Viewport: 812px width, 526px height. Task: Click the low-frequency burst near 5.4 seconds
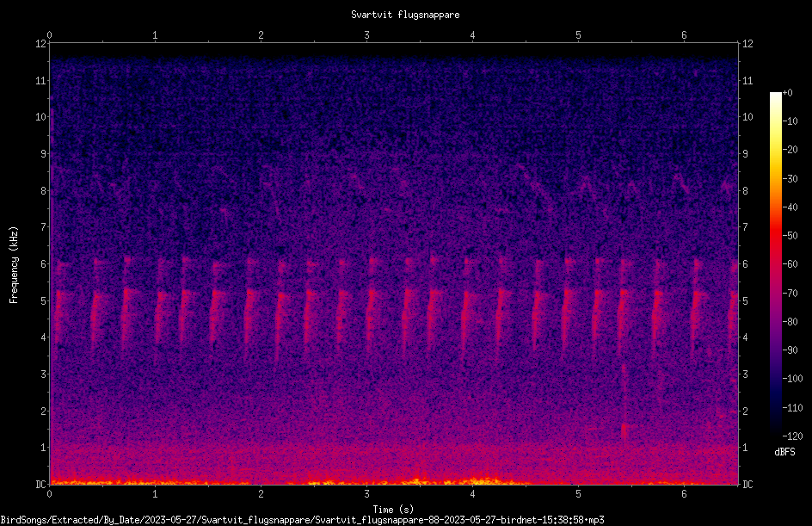tap(624, 430)
